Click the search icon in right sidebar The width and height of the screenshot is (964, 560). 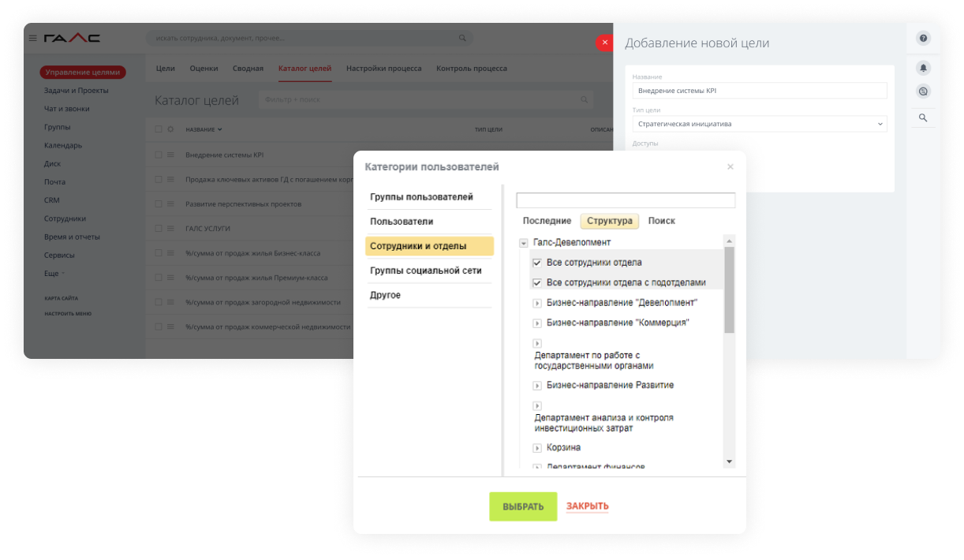coord(923,118)
